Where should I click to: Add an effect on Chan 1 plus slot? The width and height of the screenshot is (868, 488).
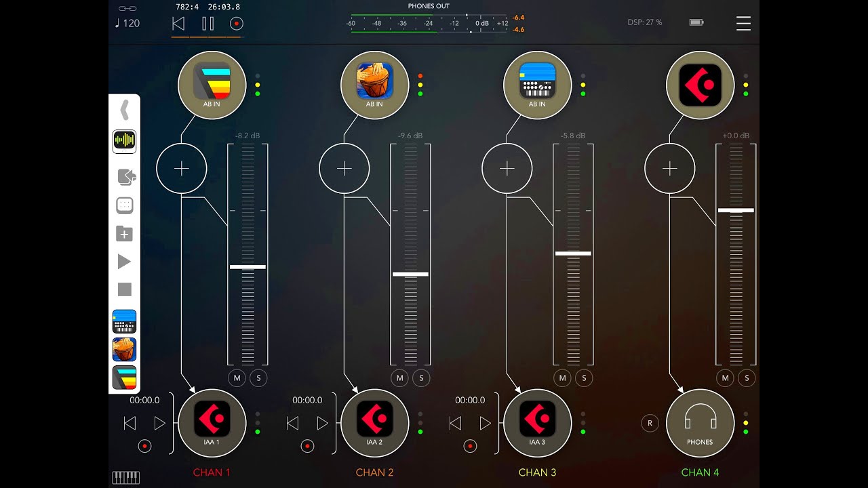[x=181, y=168]
